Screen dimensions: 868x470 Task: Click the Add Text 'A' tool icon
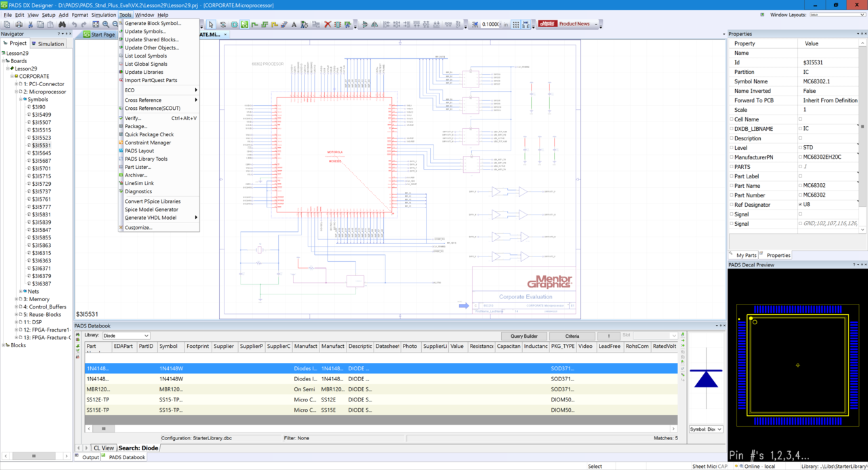[x=294, y=24]
